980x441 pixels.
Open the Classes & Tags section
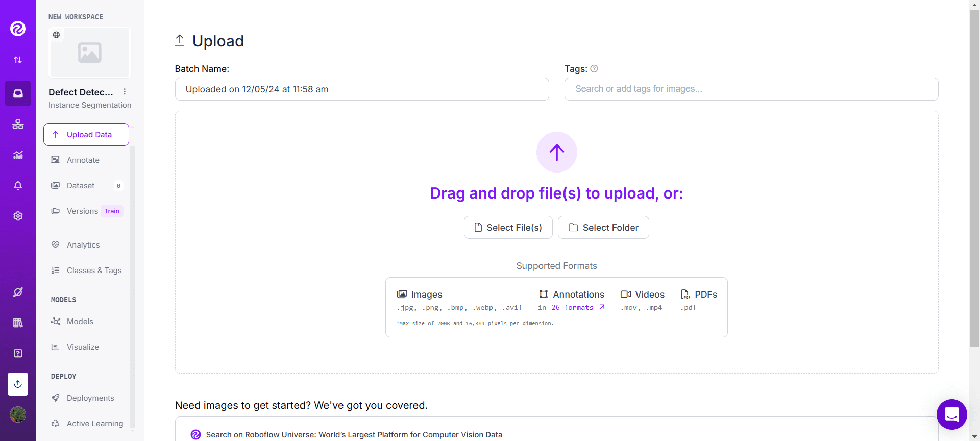tap(94, 271)
